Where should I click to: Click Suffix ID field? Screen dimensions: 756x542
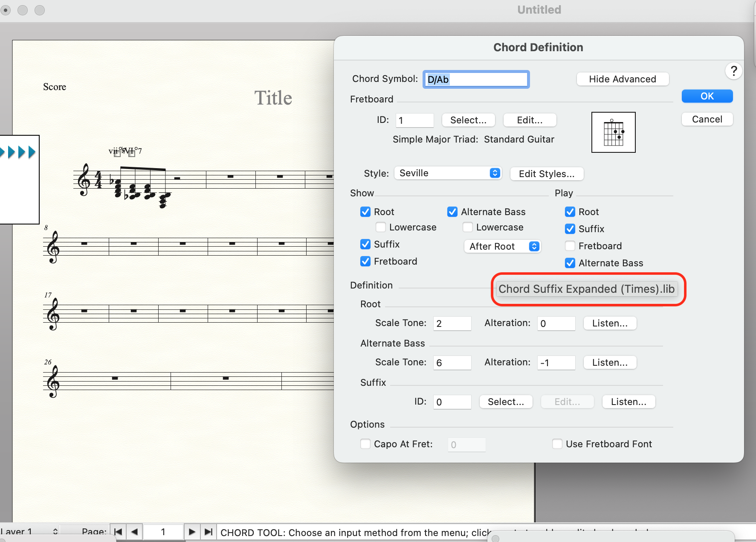[x=452, y=402]
